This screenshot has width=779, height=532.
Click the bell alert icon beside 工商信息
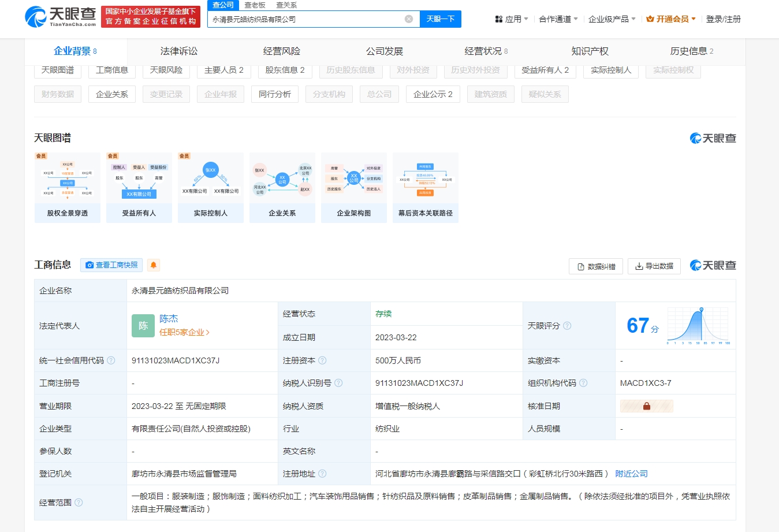pos(154,265)
